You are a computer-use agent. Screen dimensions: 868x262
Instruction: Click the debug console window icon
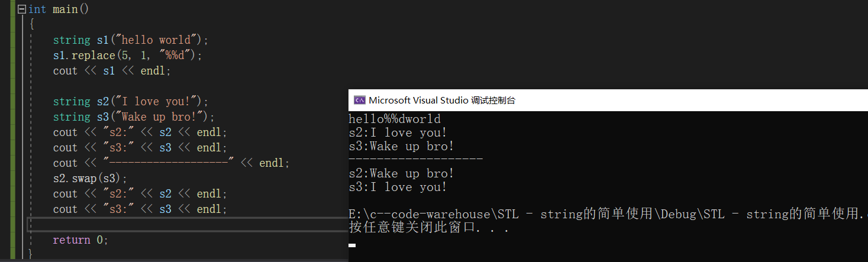359,100
